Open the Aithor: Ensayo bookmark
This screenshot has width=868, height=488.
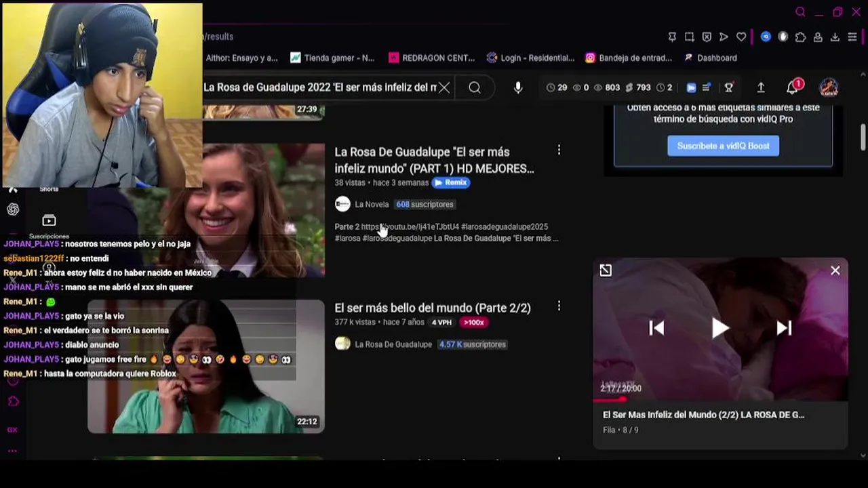(x=241, y=58)
